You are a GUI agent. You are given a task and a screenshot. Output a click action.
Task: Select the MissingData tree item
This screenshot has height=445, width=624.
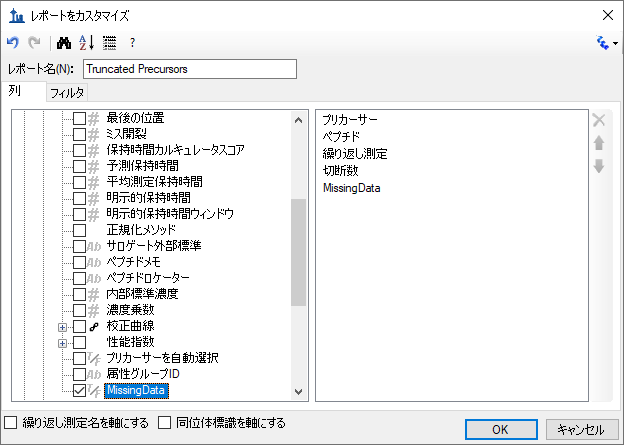click(x=136, y=390)
